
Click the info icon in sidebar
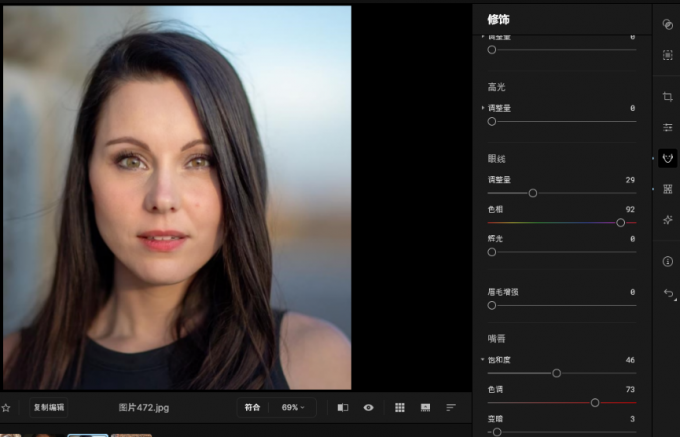click(668, 261)
